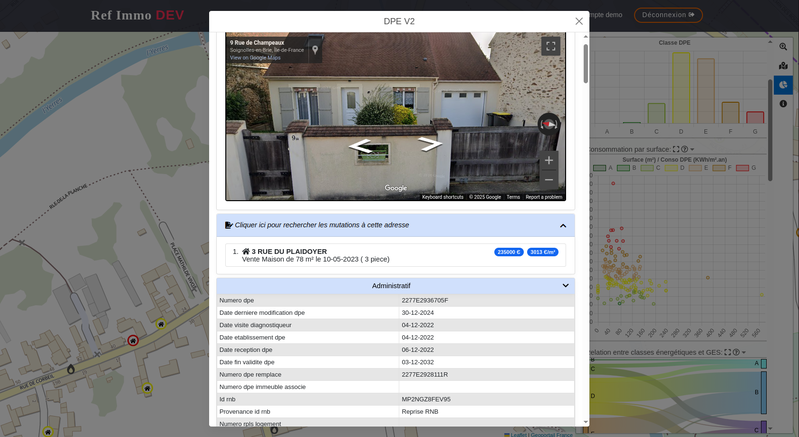This screenshot has height=437, width=799.
Task: Click the location pin beside the address
Action: click(315, 50)
